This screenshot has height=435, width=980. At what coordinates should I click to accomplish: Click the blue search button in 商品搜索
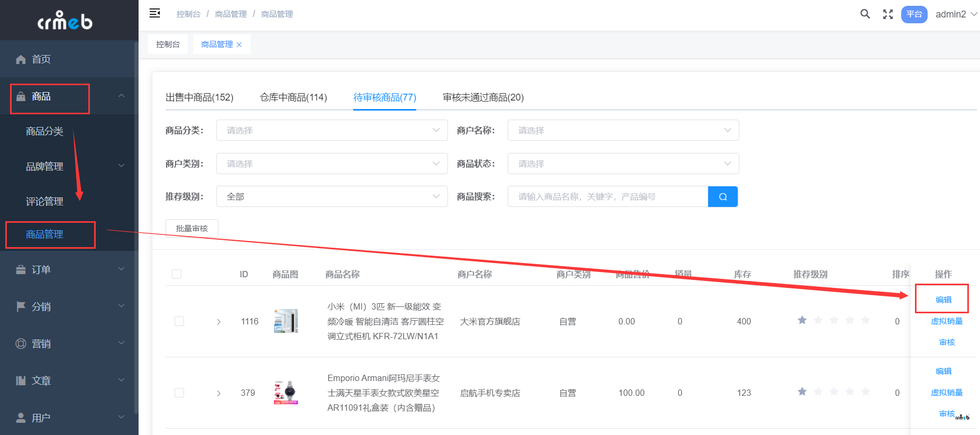coord(723,197)
